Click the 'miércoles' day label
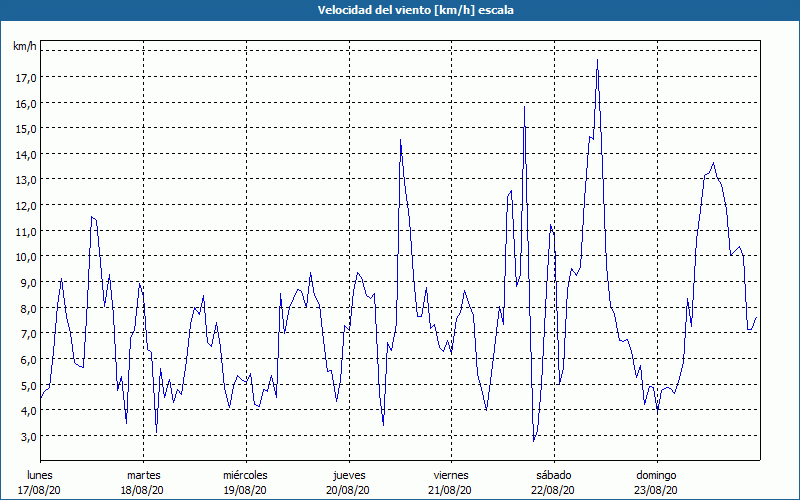This screenshot has height=500, width=800. 245,475
